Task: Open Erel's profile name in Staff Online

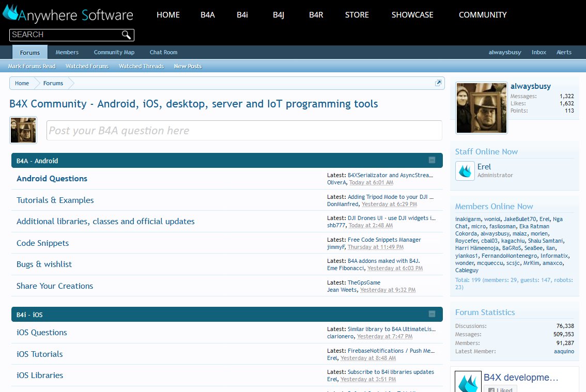Action: point(484,167)
